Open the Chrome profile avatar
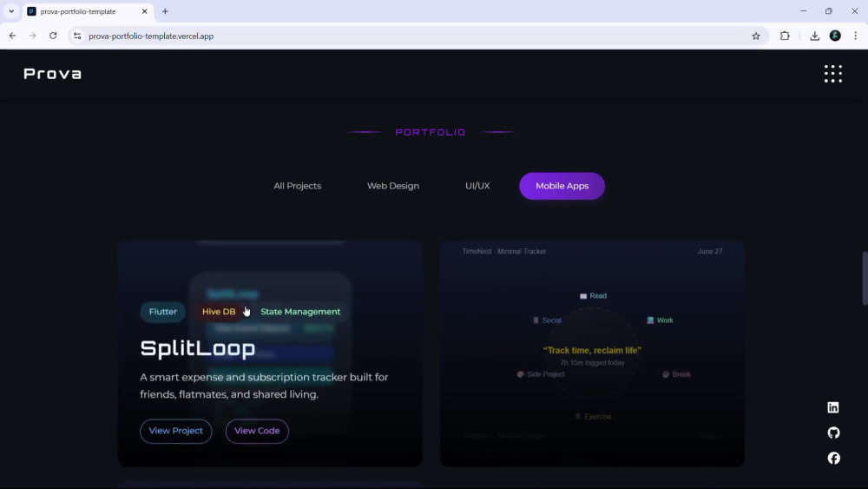 point(835,36)
